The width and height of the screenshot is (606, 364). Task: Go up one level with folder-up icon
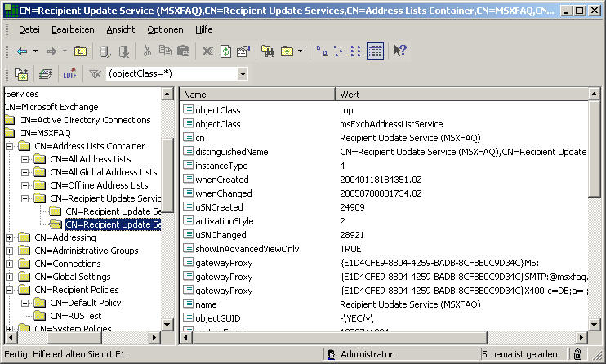pos(80,51)
